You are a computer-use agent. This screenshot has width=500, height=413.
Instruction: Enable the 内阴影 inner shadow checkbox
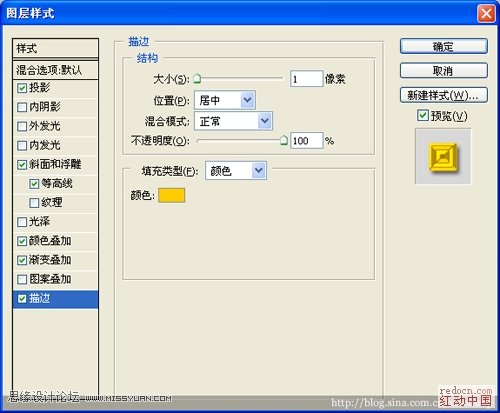(x=22, y=107)
